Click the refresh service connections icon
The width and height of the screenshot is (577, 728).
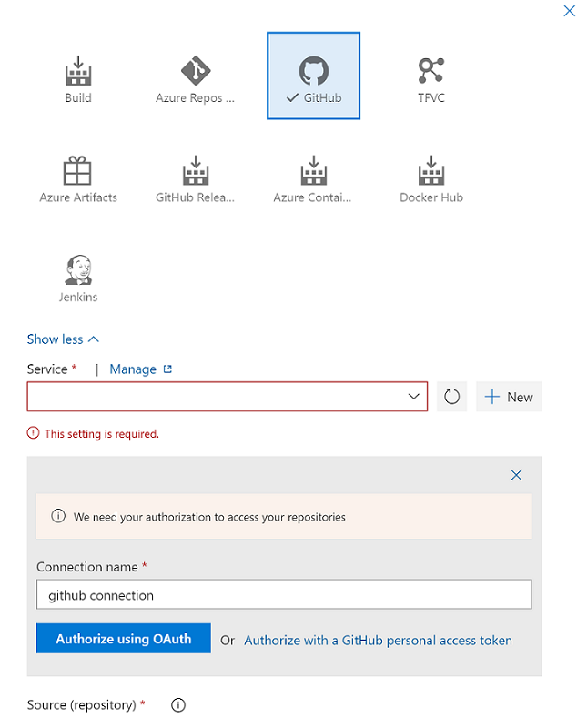(452, 397)
